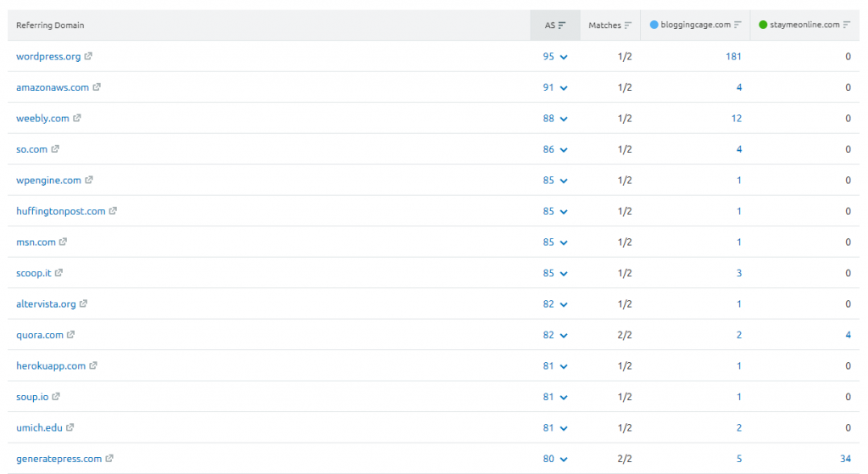Sort by AS column icon
This screenshot has height=474, width=868.
point(562,25)
